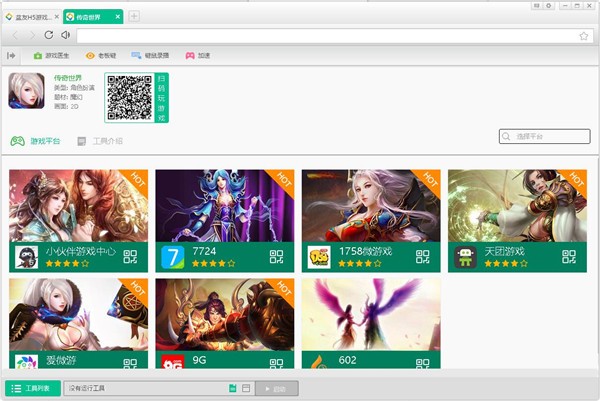Switch to the 游戏平台 tab
Viewport: 600px width, 401px height.
[36, 141]
